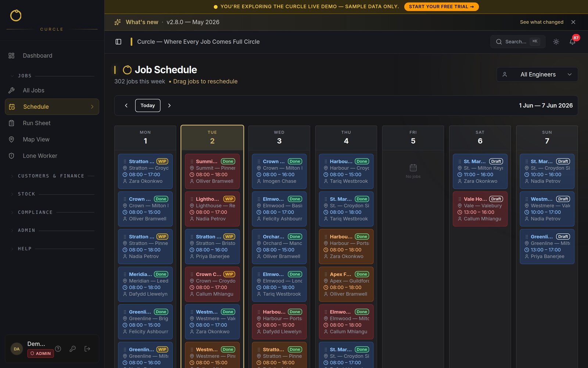The height and width of the screenshot is (368, 588).
Task: Expand the Help sidebar section
Action: 51,249
